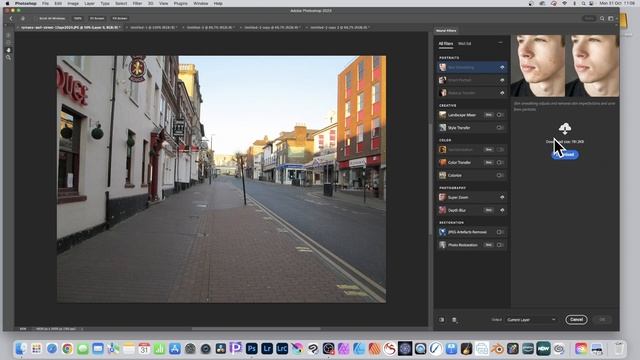Open the filter list options menu dash
640x360 pixels.
pos(500,42)
